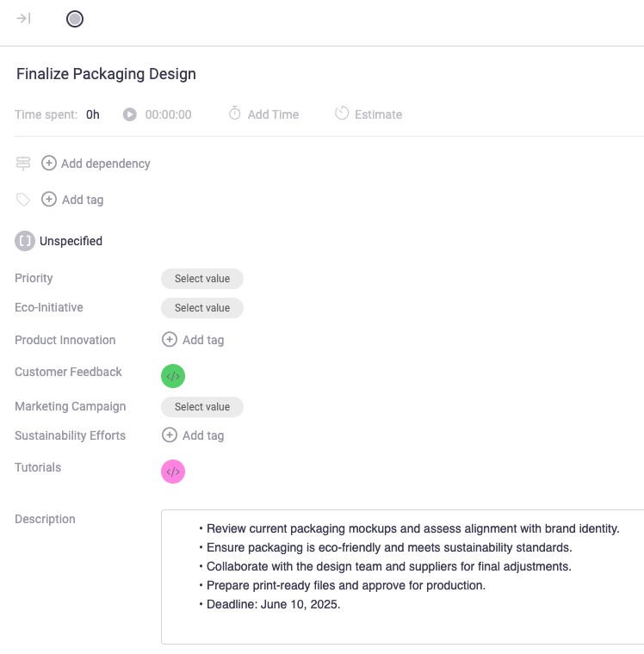Open the Estimate timer icon

pyautogui.click(x=342, y=114)
